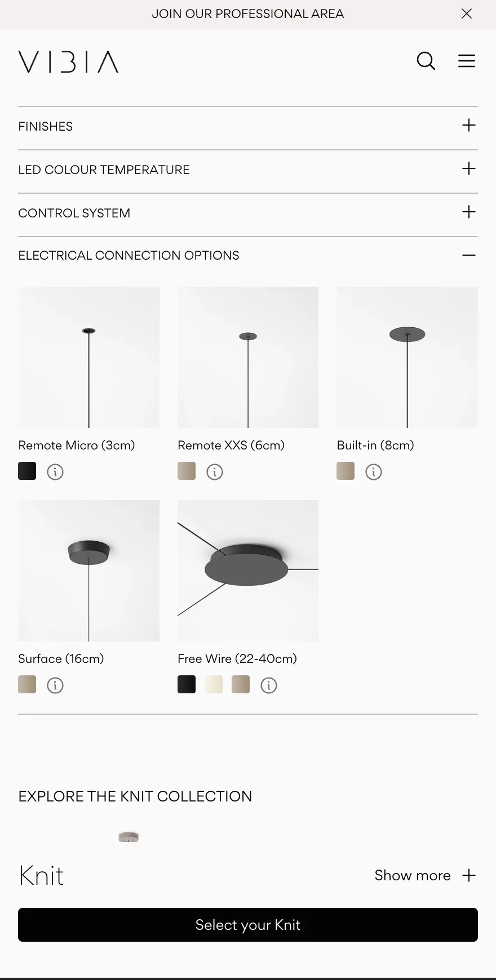Show info for Built-in (8cm)
This screenshot has width=496, height=980.
[x=374, y=472]
